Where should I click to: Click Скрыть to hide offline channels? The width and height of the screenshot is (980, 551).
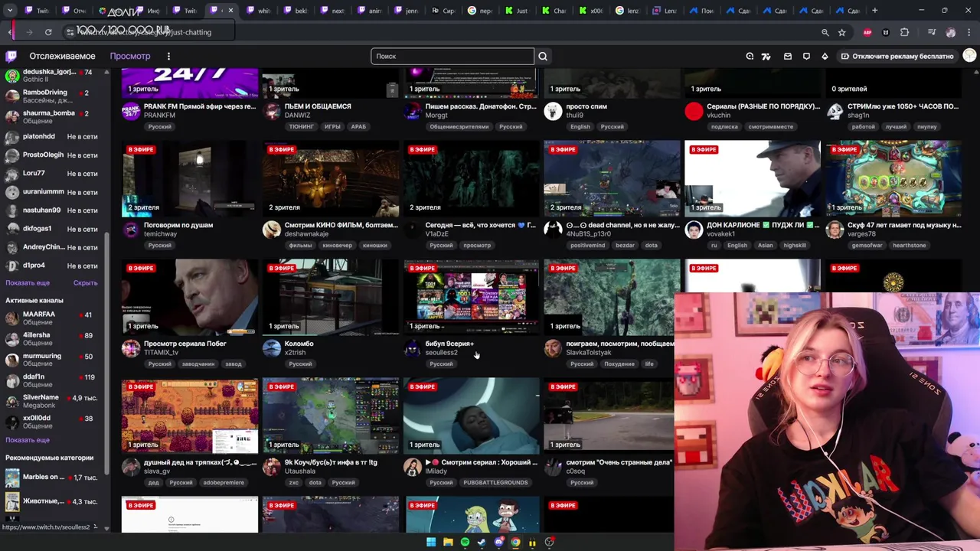(x=85, y=283)
